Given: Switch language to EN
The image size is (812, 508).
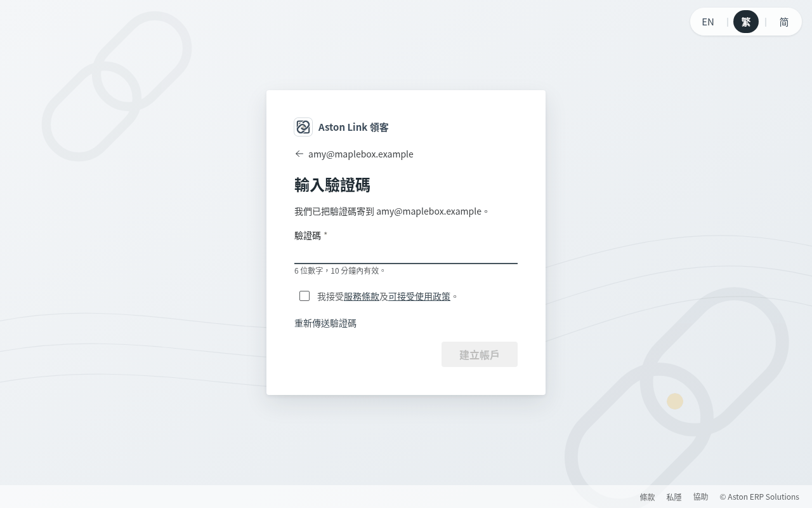Looking at the screenshot, I should [708, 22].
